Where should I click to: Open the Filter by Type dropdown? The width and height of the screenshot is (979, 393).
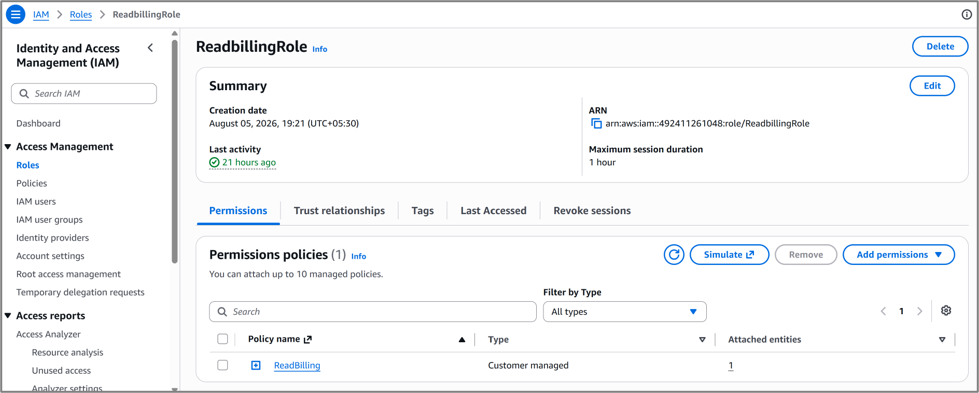(624, 312)
